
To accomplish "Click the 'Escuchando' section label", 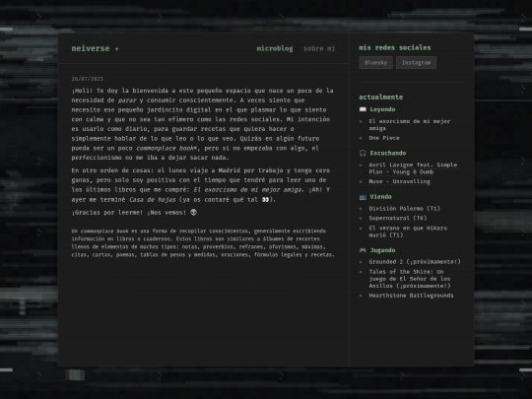I will (388, 153).
